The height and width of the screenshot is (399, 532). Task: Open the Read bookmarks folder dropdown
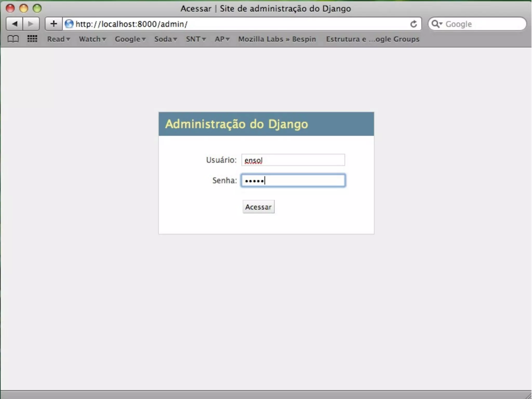pos(58,39)
